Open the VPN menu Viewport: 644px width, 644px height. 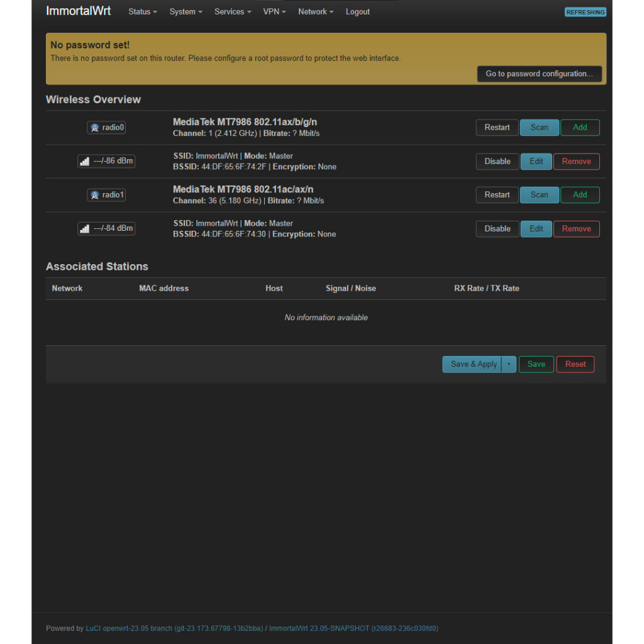coord(274,12)
